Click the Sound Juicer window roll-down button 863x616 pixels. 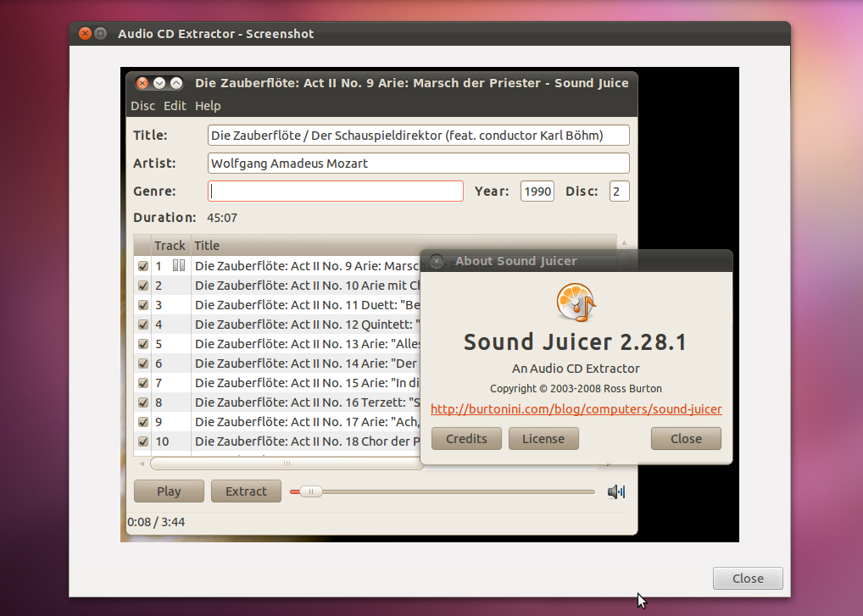tap(159, 83)
